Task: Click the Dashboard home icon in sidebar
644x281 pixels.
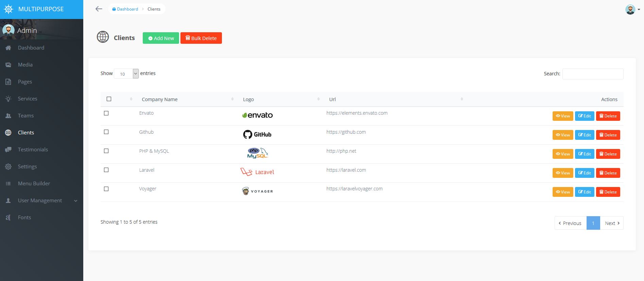Action: click(x=8, y=48)
